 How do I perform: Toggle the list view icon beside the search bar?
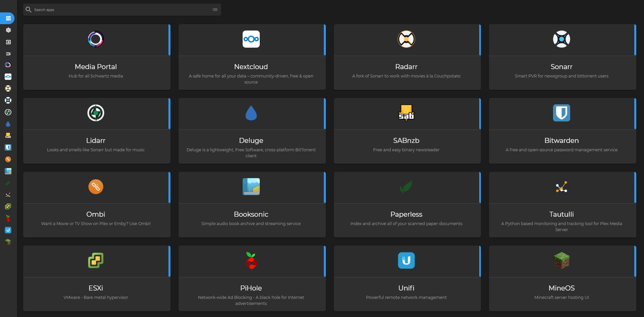214,9
